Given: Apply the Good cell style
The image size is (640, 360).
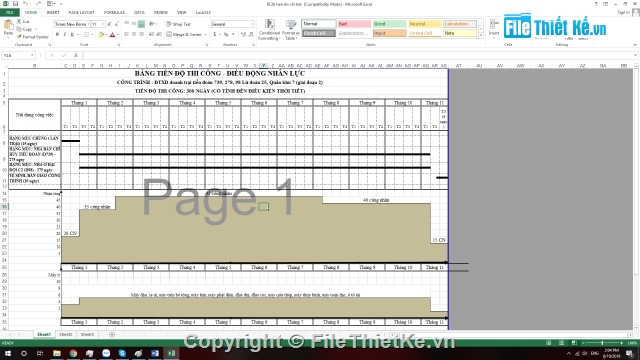Looking at the screenshot, I should (x=389, y=24).
